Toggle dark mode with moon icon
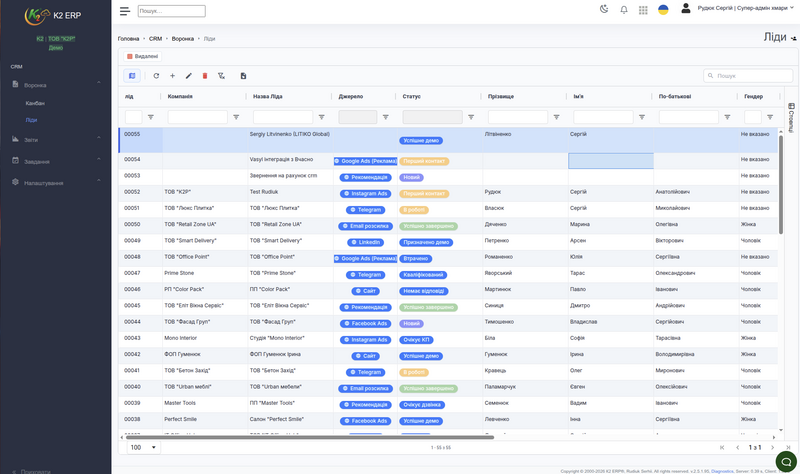 [604, 9]
